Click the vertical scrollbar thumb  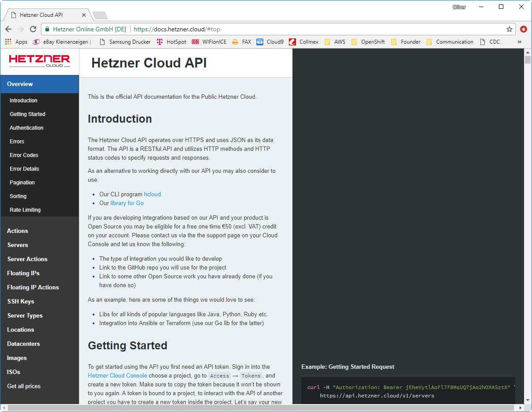[x=528, y=60]
